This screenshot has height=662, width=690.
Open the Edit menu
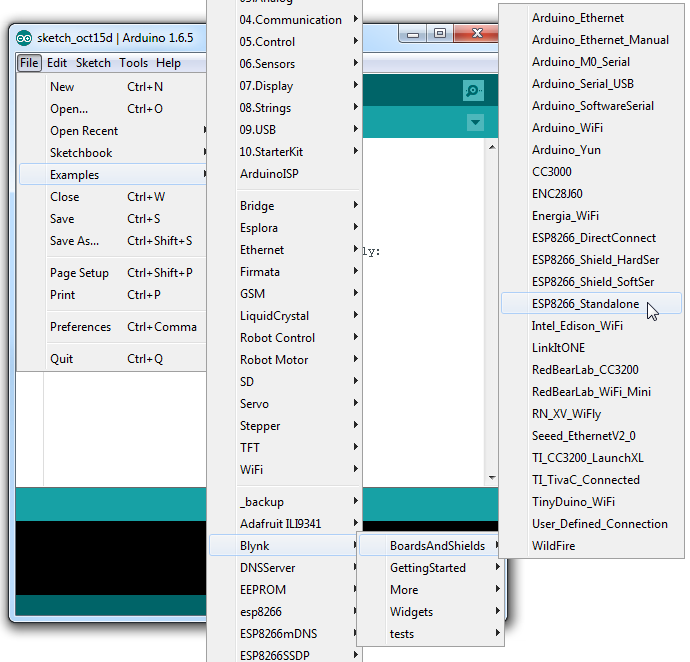point(57,63)
